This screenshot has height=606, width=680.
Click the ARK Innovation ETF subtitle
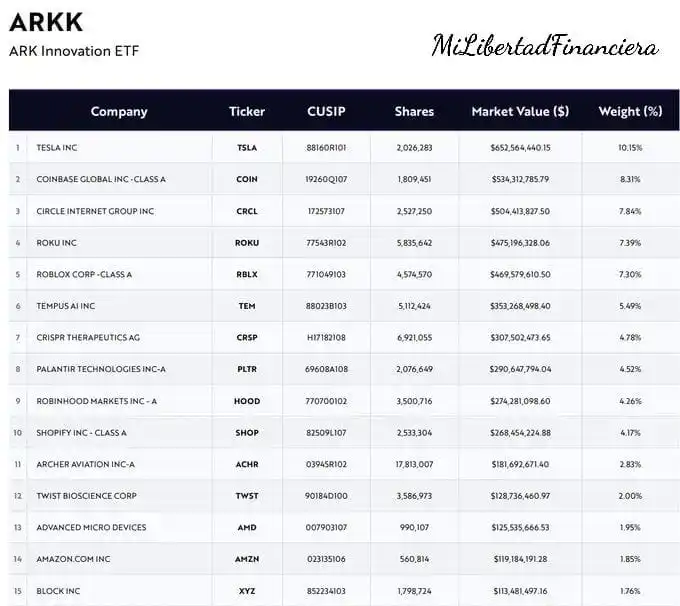coord(74,51)
